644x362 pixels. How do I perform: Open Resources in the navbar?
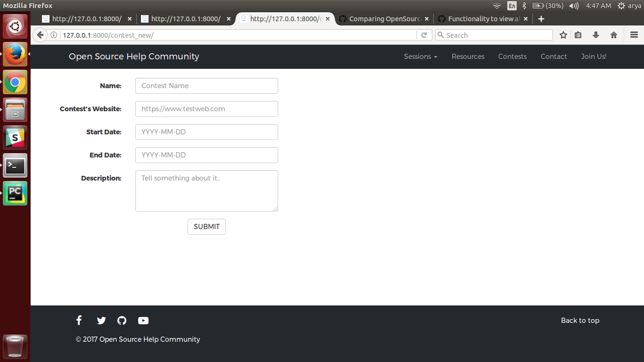[468, 57]
